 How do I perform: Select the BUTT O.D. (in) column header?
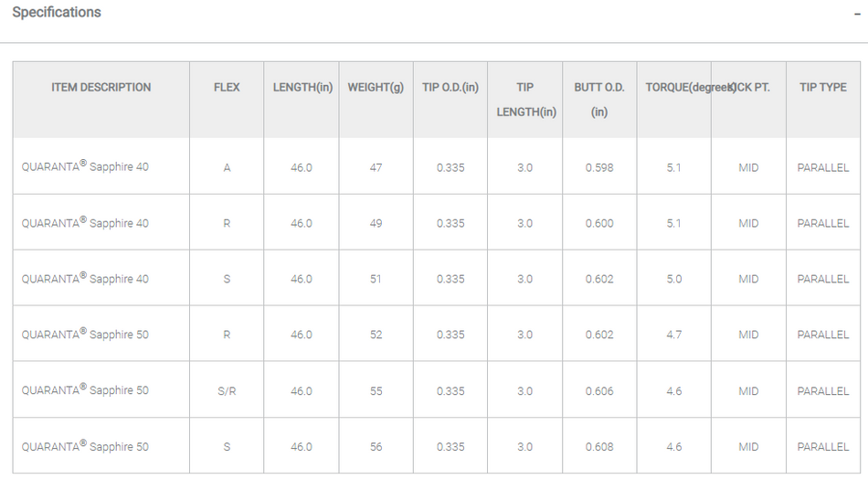599,100
